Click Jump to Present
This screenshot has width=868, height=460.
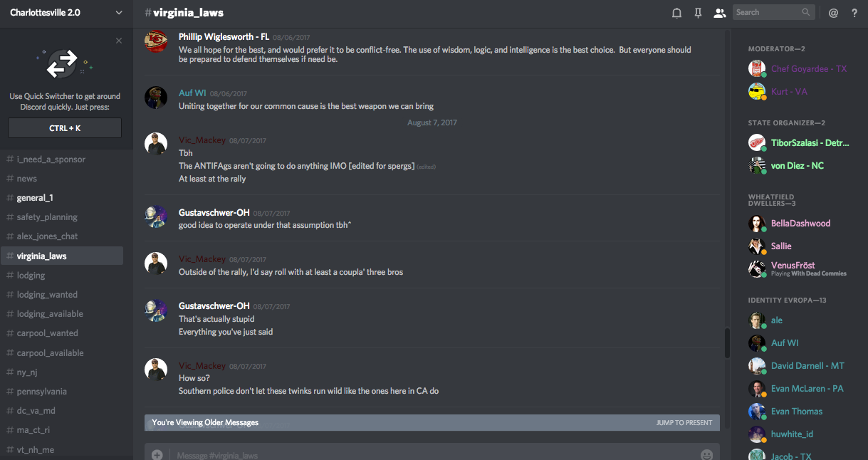(684, 423)
